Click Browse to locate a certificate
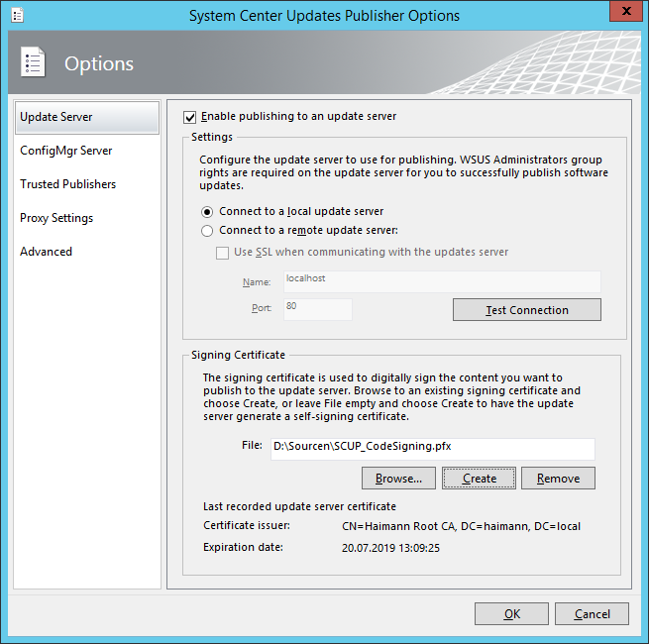 coord(398,479)
